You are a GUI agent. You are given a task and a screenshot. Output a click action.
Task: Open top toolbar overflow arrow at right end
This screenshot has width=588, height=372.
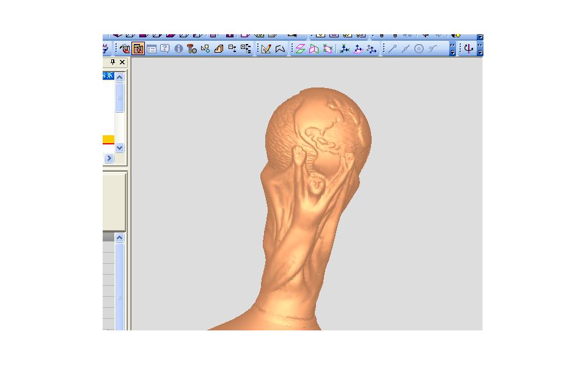point(480,37)
